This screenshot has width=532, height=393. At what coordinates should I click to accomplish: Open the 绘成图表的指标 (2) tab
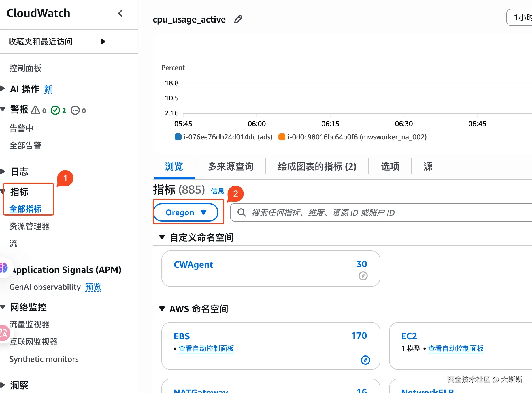click(x=317, y=166)
